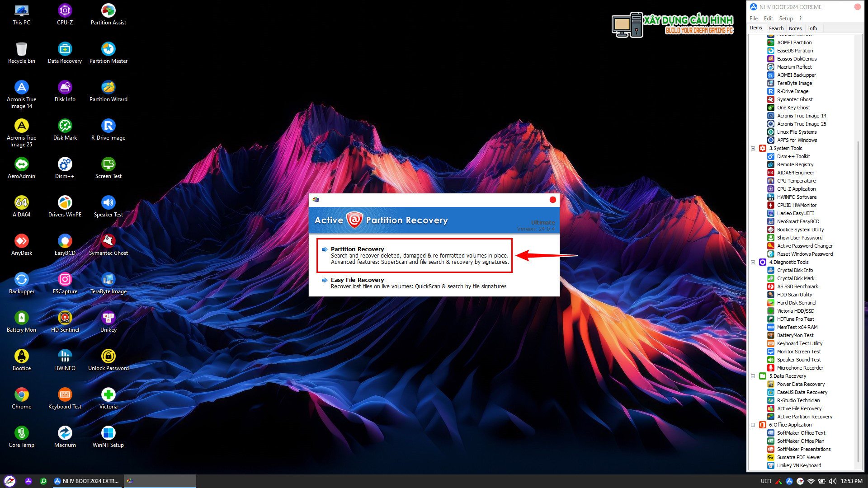868x488 pixels.
Task: Select the AIDA64 desktop icon
Action: pyautogui.click(x=21, y=206)
